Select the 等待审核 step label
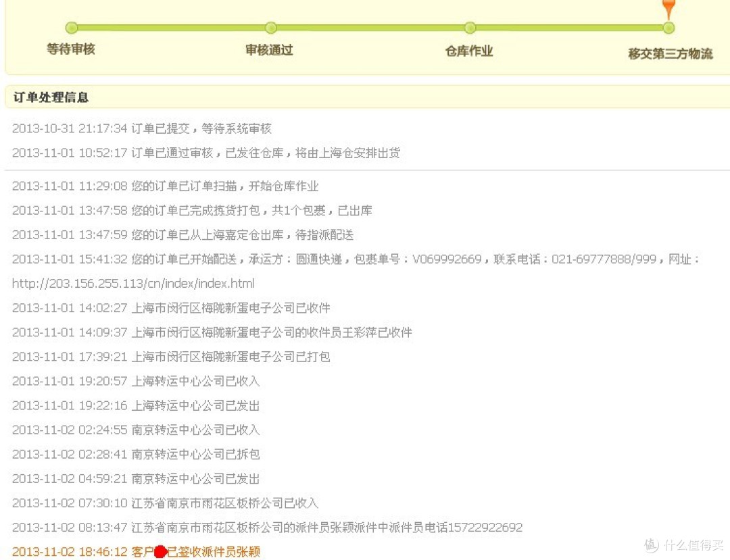 coord(71,49)
